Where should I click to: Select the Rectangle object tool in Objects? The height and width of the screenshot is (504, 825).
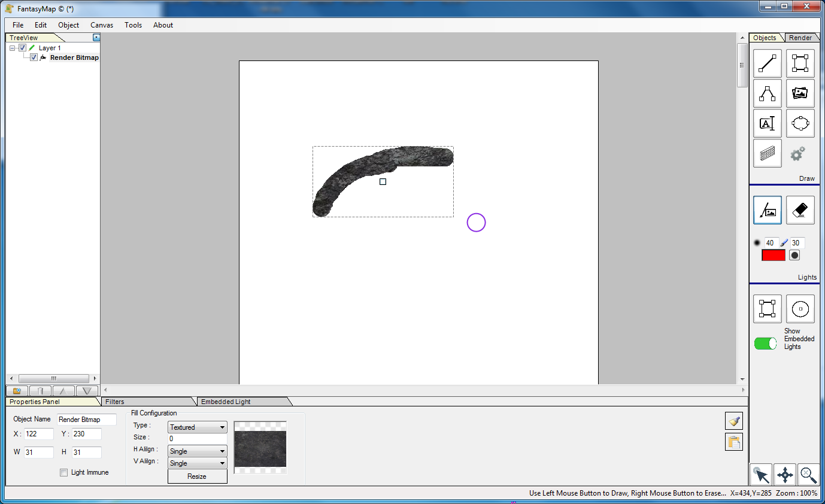[800, 63]
